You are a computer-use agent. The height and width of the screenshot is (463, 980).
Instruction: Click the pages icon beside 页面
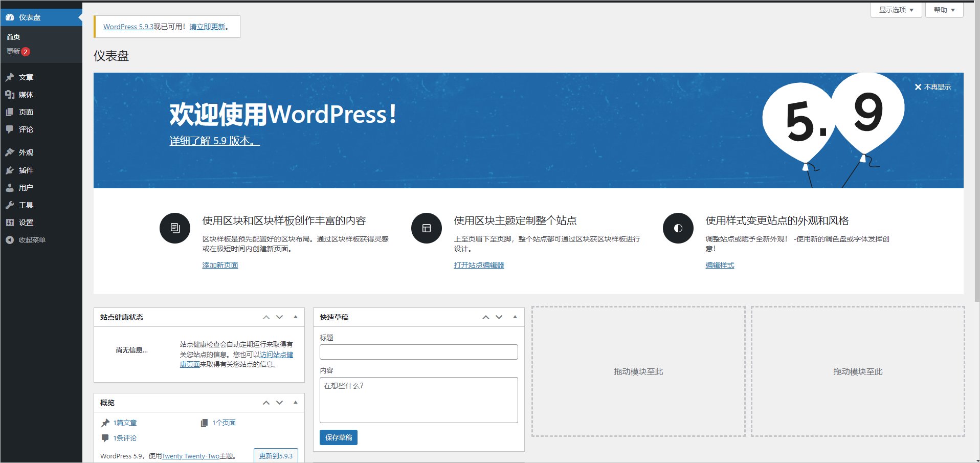tap(10, 112)
